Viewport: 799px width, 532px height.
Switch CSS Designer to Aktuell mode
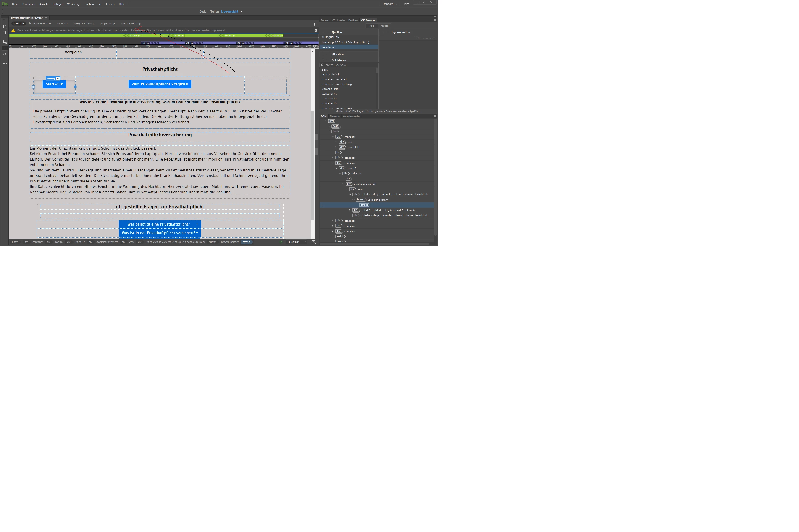pos(384,26)
